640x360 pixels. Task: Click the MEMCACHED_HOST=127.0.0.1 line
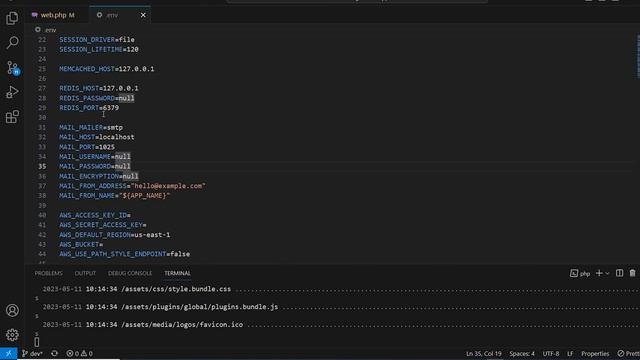coord(107,69)
